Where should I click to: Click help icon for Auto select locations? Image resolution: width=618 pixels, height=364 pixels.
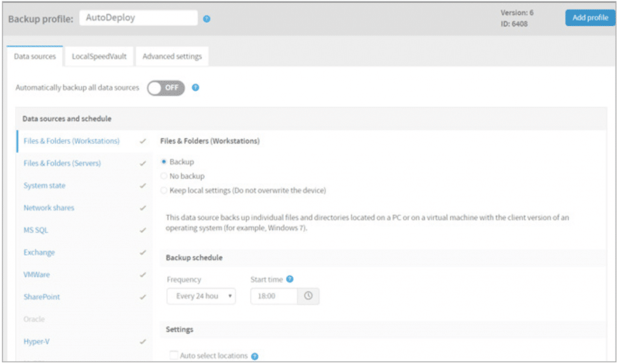255,356
